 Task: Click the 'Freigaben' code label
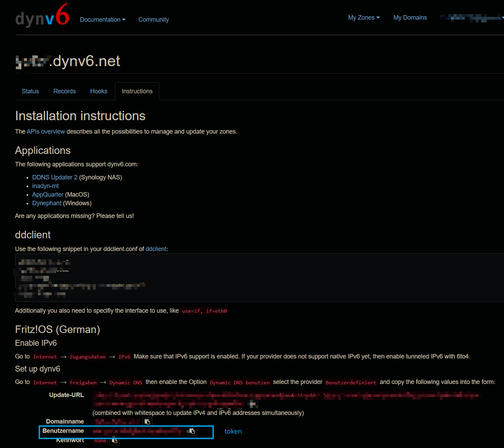(83, 383)
